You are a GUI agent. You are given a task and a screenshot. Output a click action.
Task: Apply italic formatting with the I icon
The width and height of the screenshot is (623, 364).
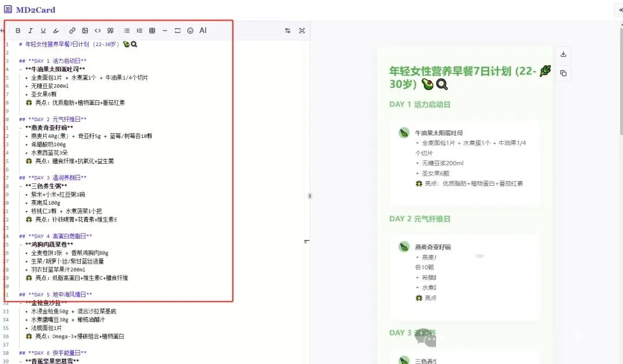tap(31, 31)
